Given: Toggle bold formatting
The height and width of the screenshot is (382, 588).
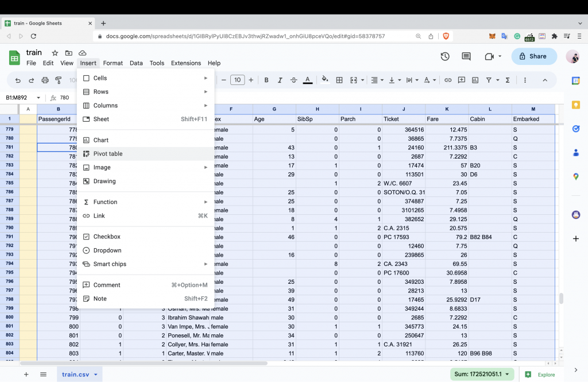Looking at the screenshot, I should (x=266, y=80).
